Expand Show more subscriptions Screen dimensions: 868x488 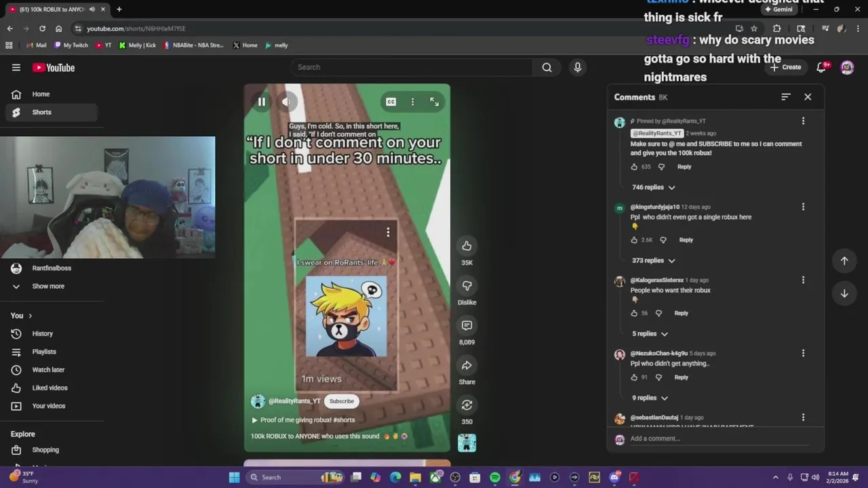[x=53, y=286]
